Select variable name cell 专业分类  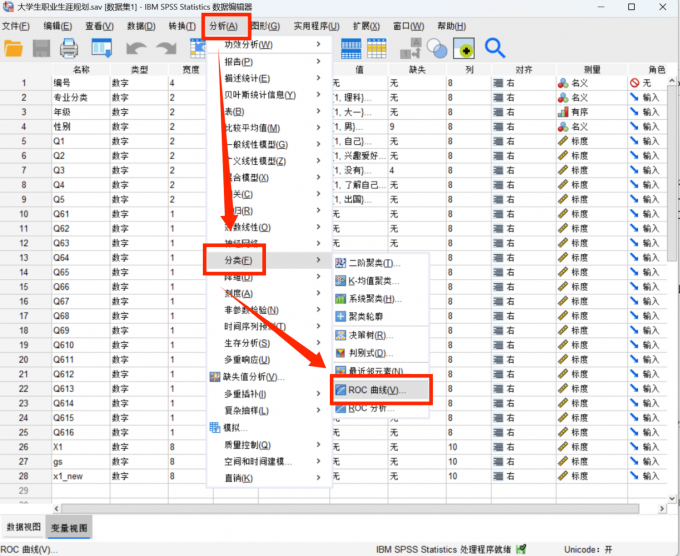tap(81, 98)
